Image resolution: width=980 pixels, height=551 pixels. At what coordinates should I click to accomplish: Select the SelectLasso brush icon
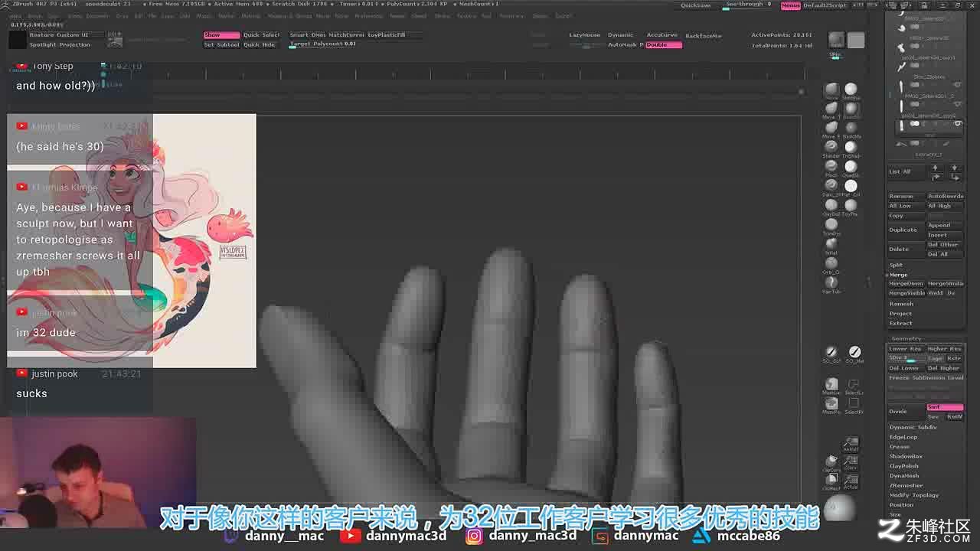(x=854, y=385)
